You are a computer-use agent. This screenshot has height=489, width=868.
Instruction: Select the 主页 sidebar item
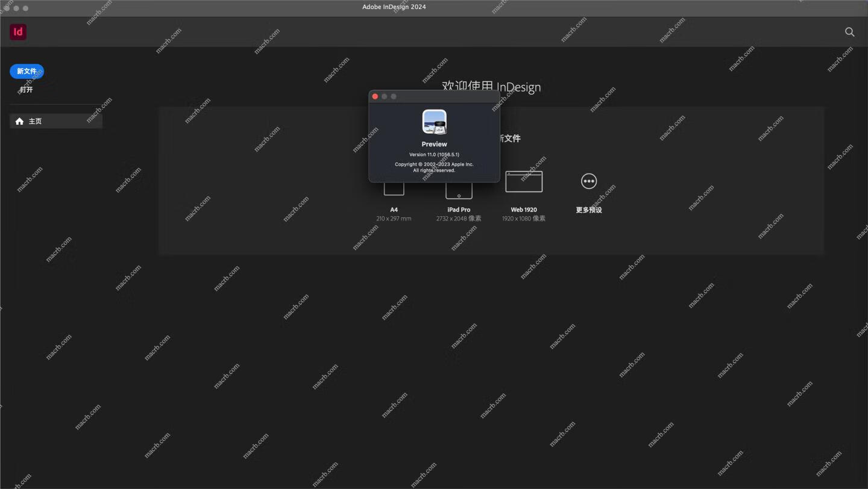click(x=56, y=121)
